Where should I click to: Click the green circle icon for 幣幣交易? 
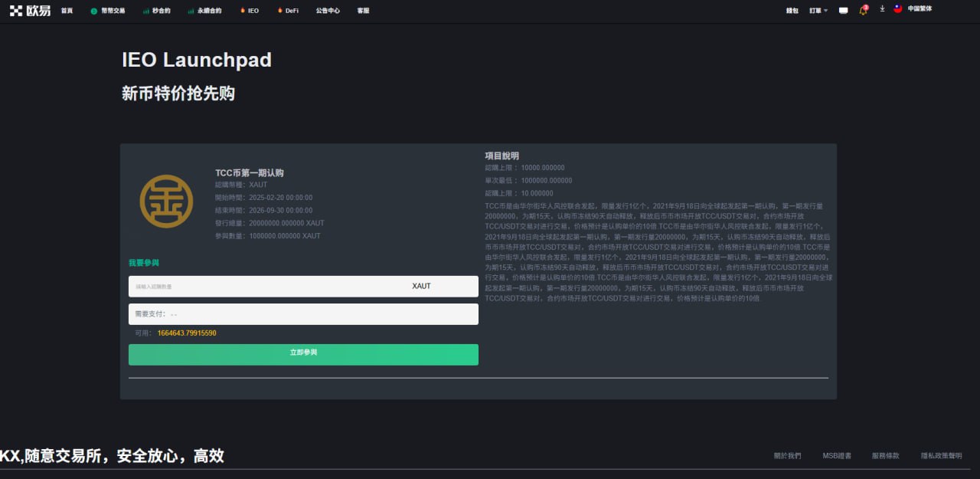(x=93, y=11)
